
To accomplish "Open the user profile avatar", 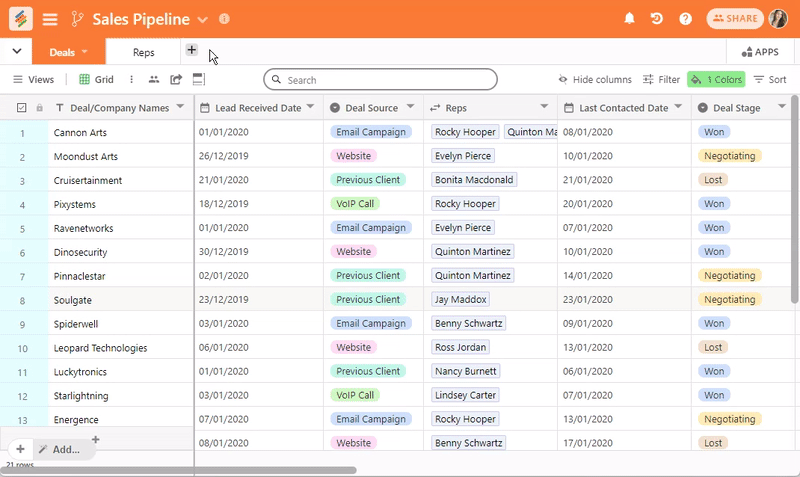I will [779, 19].
